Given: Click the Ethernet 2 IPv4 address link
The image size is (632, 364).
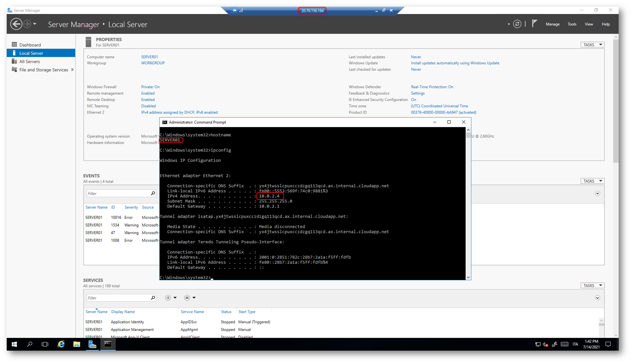Looking at the screenshot, I should (x=179, y=112).
